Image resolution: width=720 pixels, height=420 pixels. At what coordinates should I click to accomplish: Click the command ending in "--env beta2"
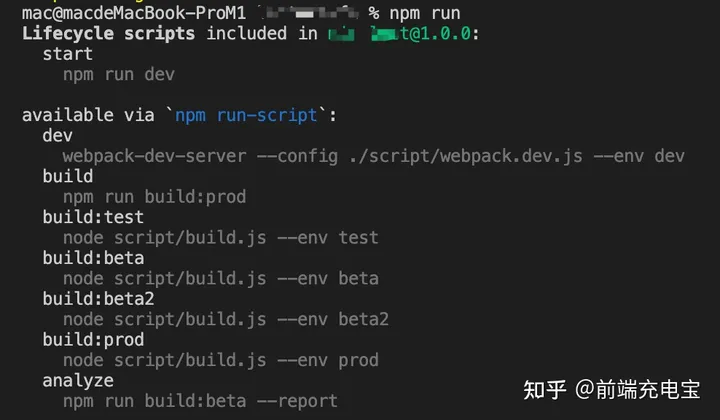pos(225,320)
